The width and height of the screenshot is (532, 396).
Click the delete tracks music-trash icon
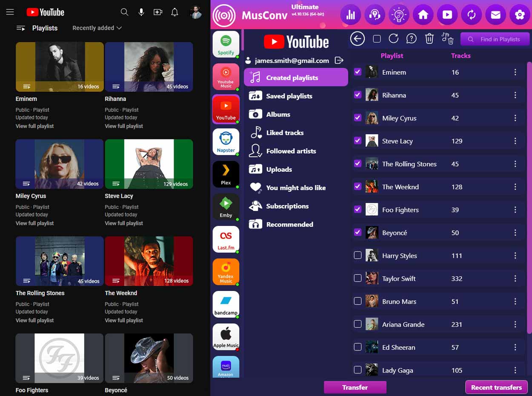(x=447, y=39)
